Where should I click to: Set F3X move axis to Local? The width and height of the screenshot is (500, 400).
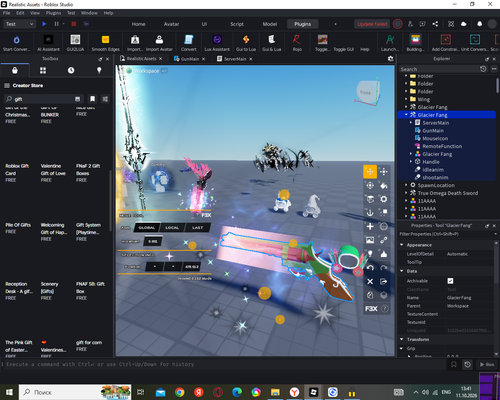click(172, 228)
